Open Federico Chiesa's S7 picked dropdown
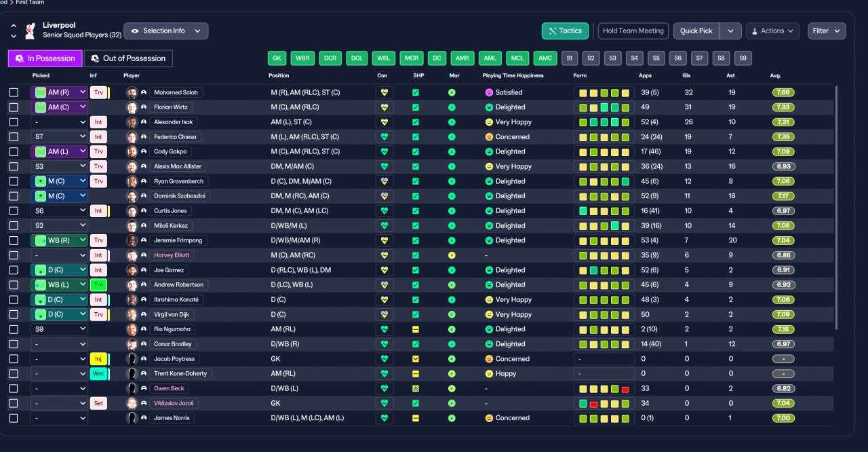The height and width of the screenshot is (452, 868). [x=59, y=137]
